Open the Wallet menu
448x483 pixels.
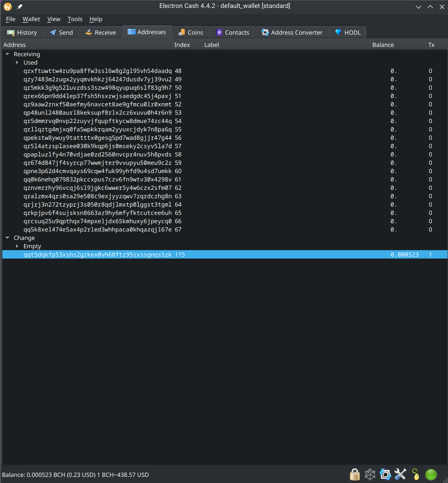coord(31,19)
